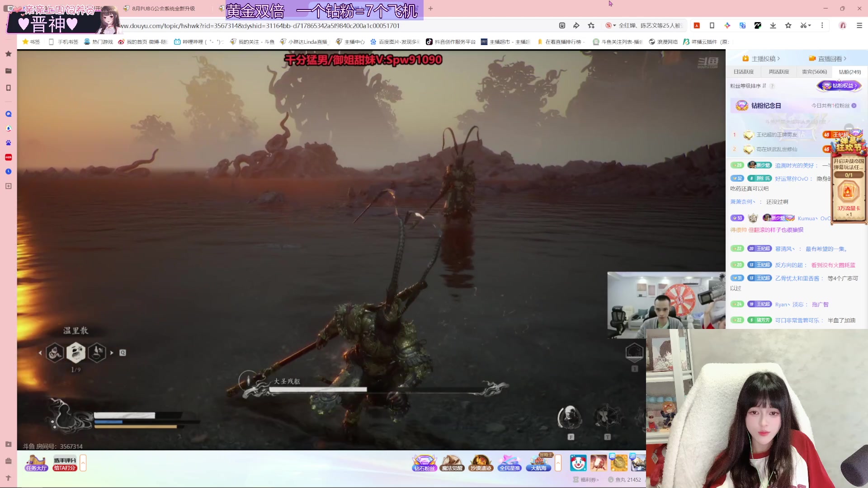The height and width of the screenshot is (488, 868).
Task: Click the browser share arrow icon
Action: pyautogui.click(x=576, y=26)
